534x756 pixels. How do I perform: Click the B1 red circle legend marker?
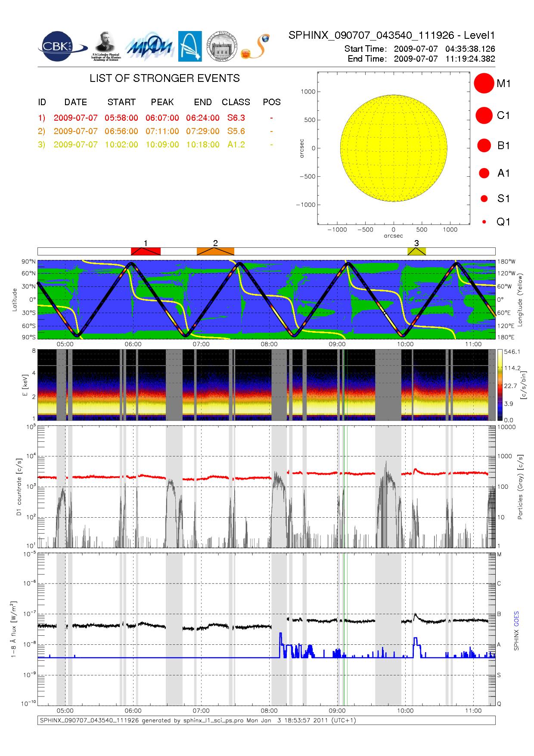(484, 145)
